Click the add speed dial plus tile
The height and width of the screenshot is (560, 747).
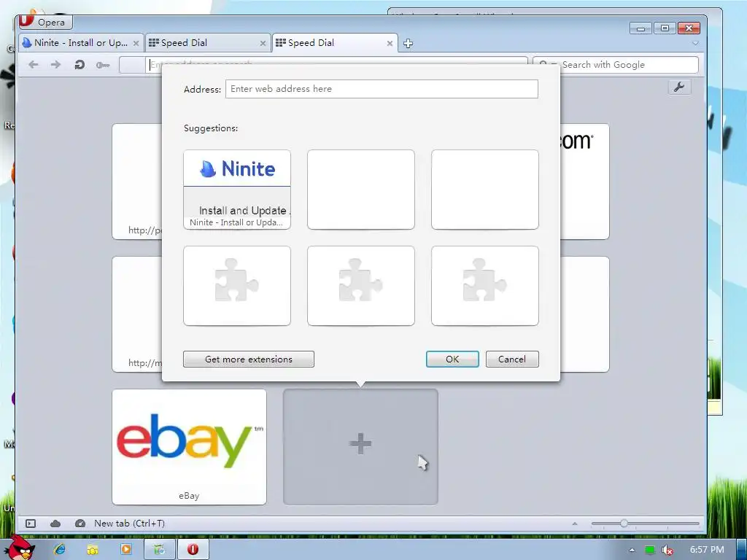tap(360, 447)
